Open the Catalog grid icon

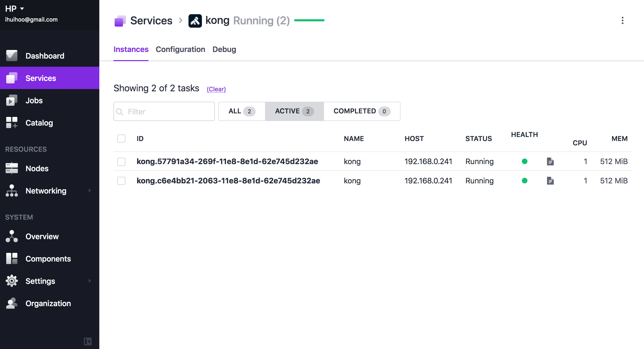(12, 123)
